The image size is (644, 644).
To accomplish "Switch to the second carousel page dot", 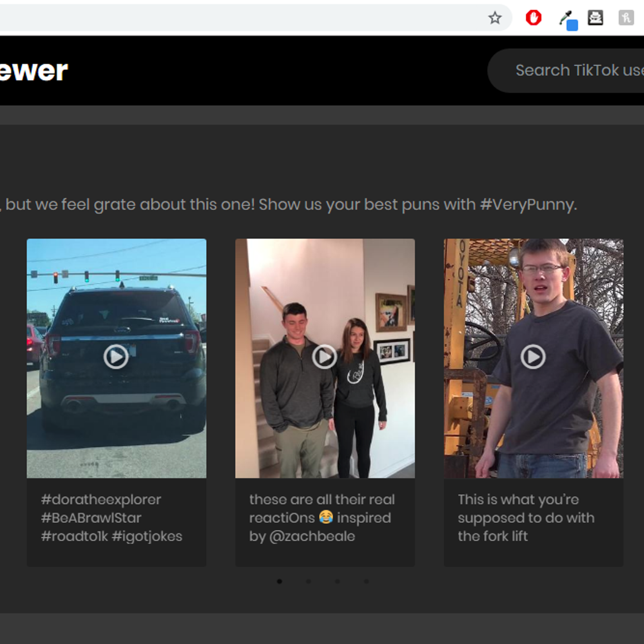I will (308, 581).
